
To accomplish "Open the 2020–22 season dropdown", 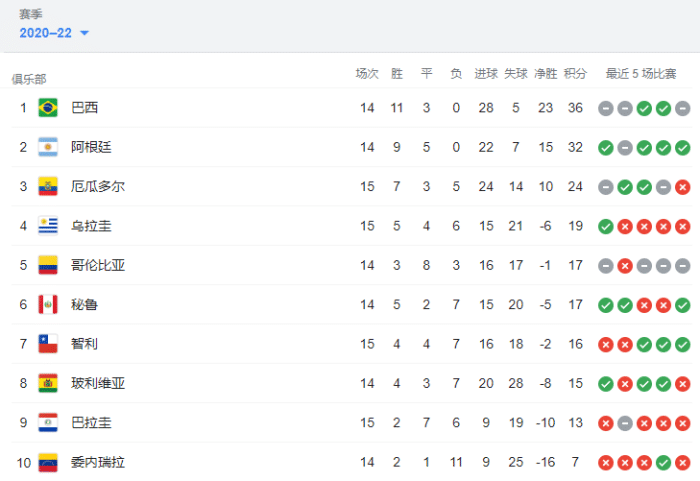I will click(54, 33).
